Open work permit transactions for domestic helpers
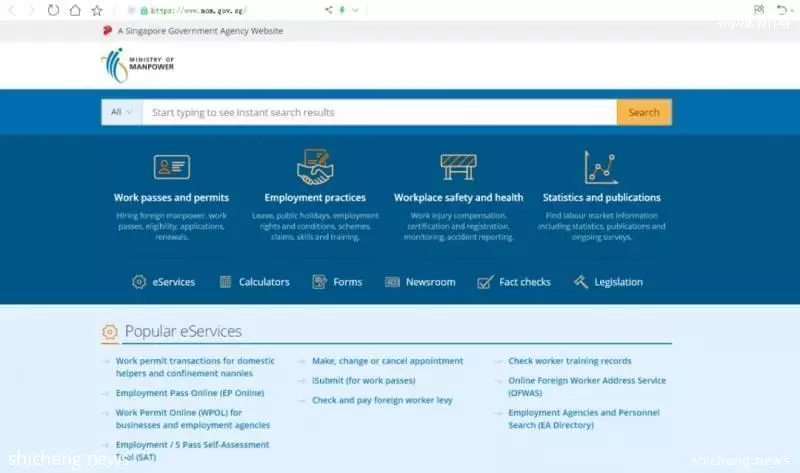Image resolution: width=800 pixels, height=473 pixels. coord(195,367)
